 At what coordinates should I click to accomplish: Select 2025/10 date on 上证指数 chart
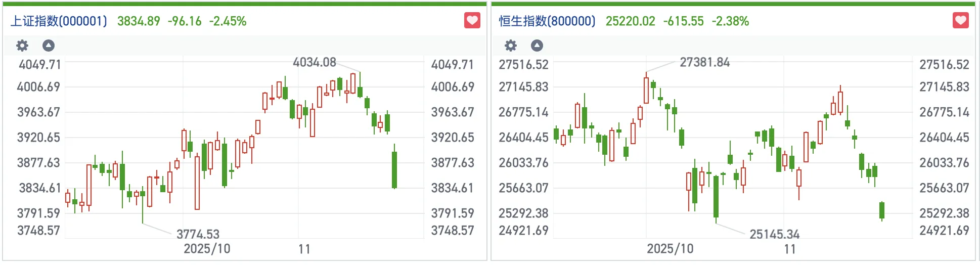[207, 249]
